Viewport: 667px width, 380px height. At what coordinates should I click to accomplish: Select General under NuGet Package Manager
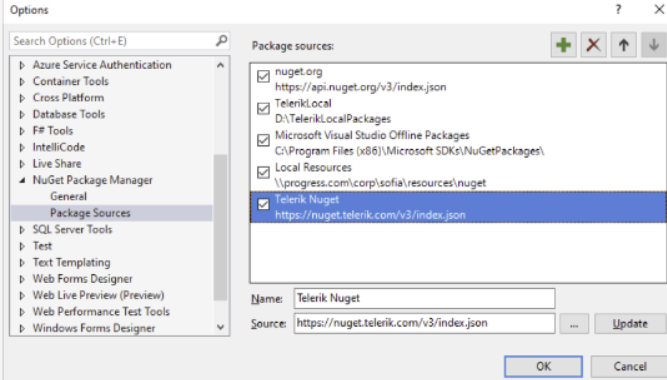click(x=68, y=197)
